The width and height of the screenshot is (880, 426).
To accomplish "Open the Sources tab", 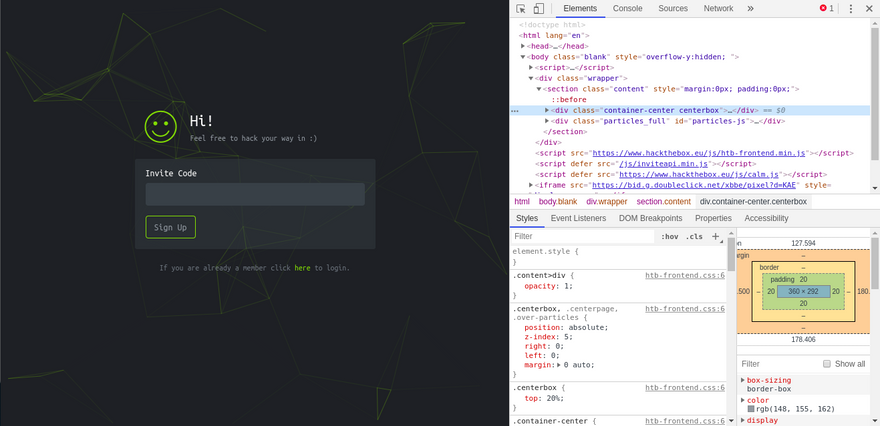I will [x=673, y=8].
